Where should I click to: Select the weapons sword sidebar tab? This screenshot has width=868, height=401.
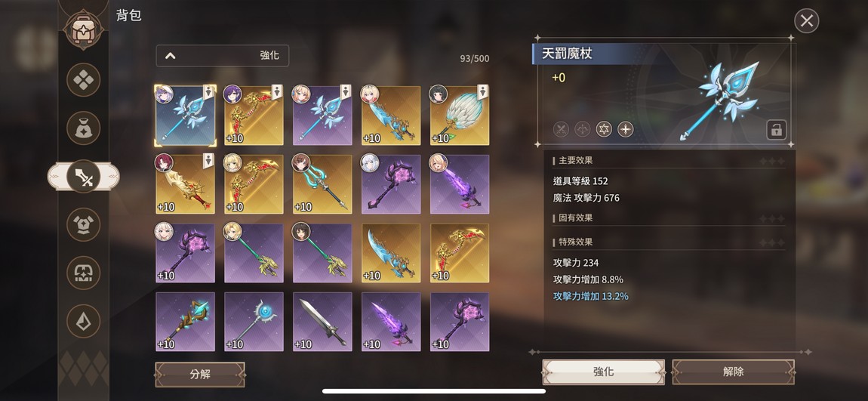tap(83, 177)
